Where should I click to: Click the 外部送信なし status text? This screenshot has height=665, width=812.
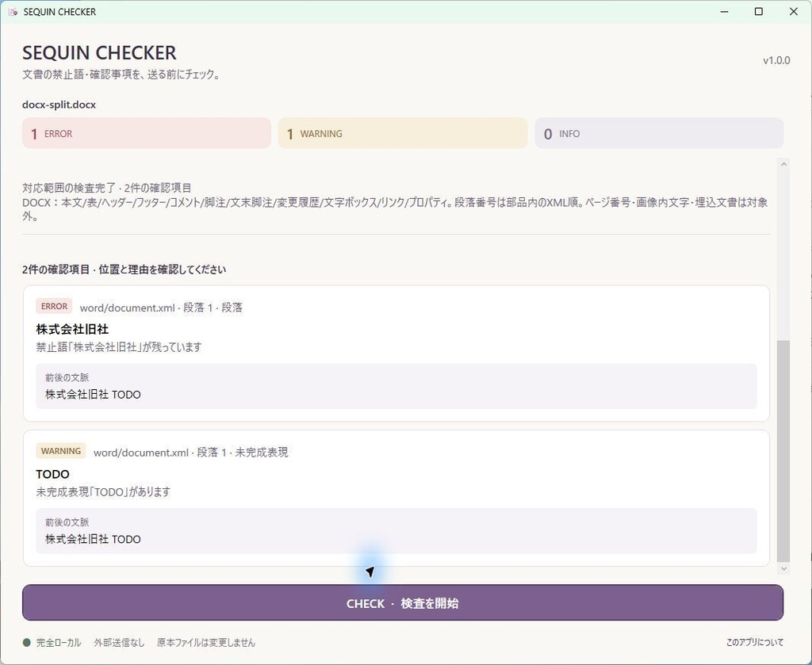pos(119,643)
